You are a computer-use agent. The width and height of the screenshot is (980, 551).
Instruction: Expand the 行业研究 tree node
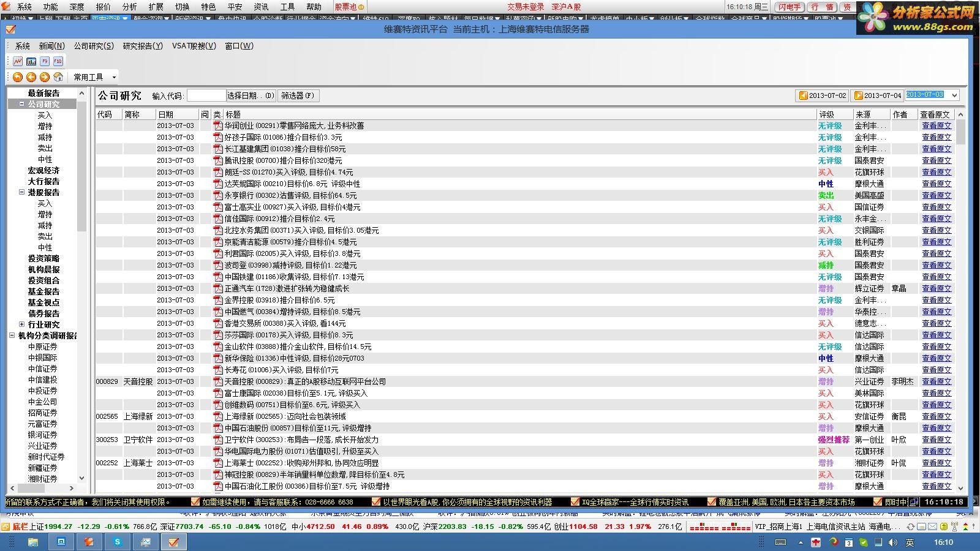pos(21,324)
